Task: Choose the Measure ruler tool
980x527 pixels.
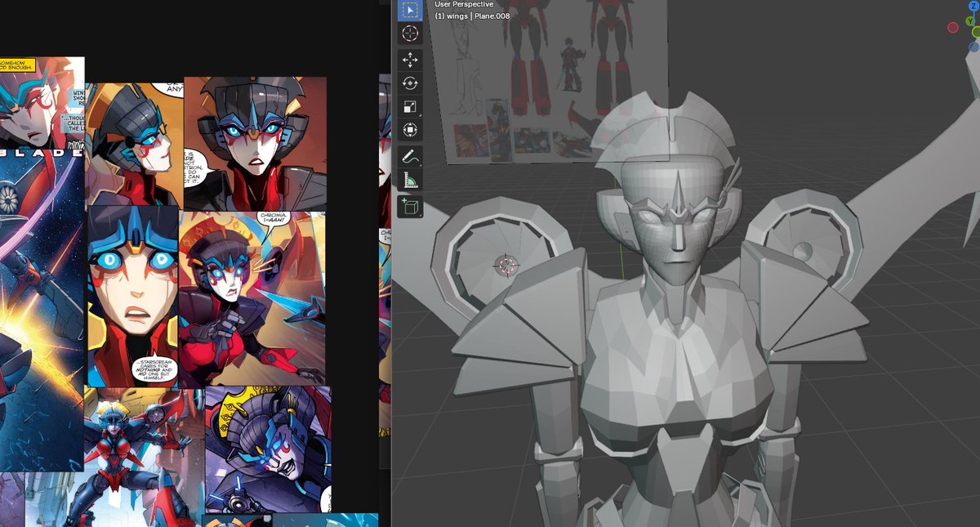Action: [x=410, y=181]
